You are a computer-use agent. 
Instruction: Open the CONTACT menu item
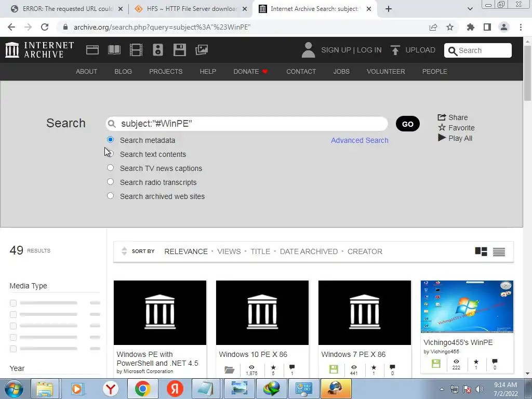coord(301,72)
